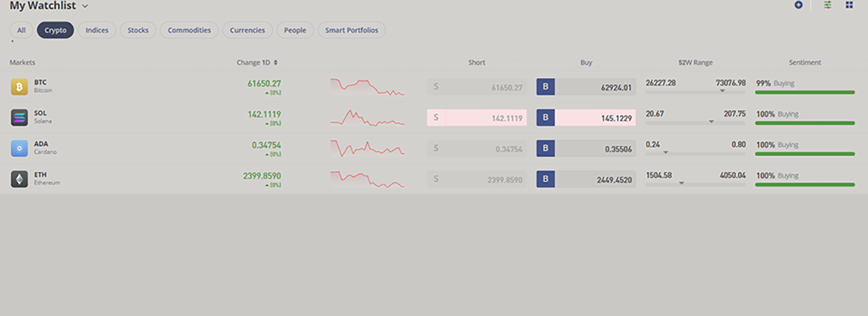
Task: Click the Cardano logo icon
Action: tap(19, 148)
